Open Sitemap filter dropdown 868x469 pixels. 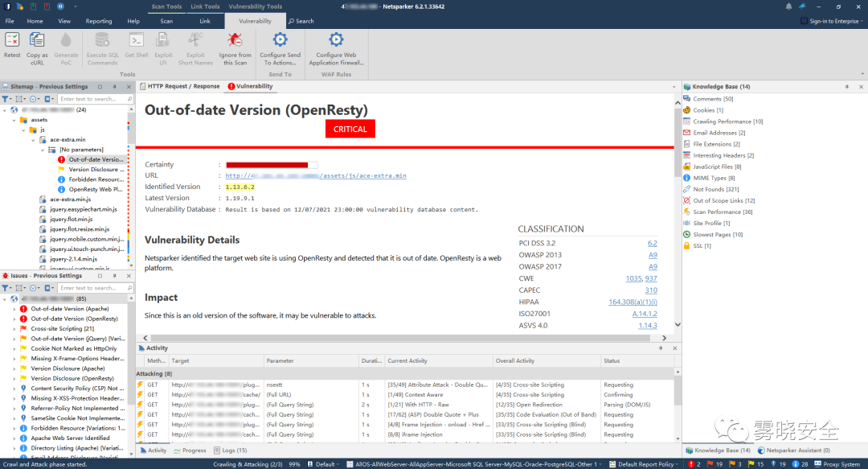(6, 99)
